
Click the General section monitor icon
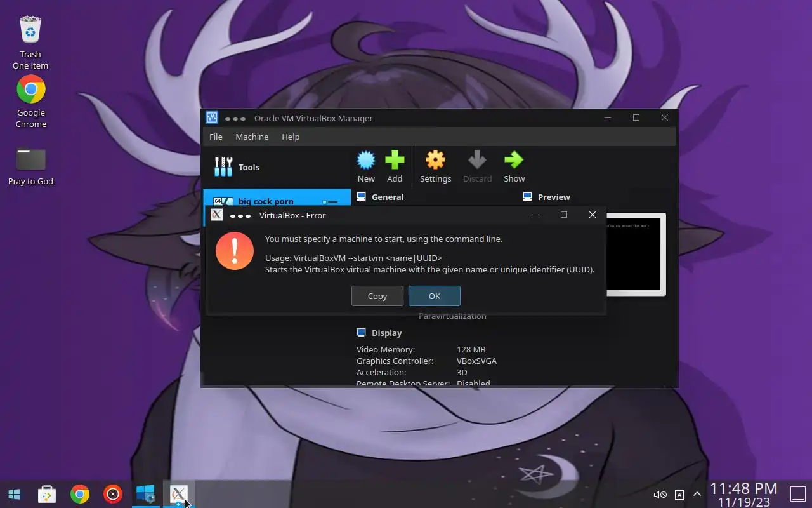(x=362, y=197)
